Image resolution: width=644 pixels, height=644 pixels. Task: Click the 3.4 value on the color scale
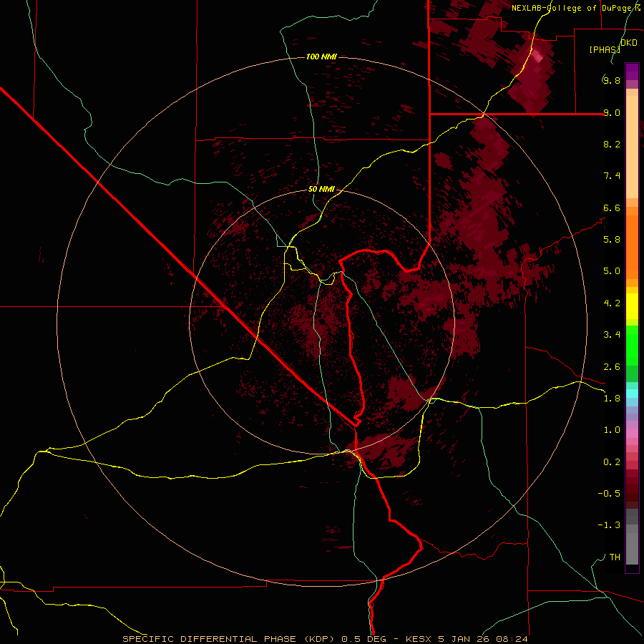pos(612,335)
